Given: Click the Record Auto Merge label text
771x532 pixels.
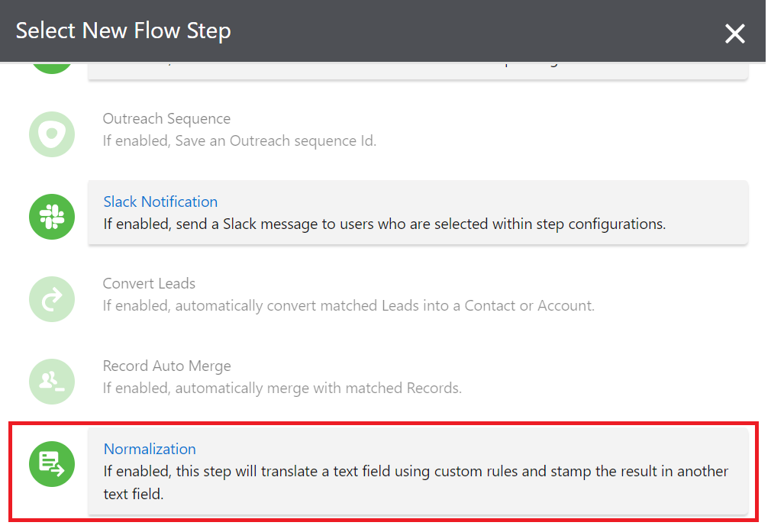Looking at the screenshot, I should pyautogui.click(x=167, y=366).
